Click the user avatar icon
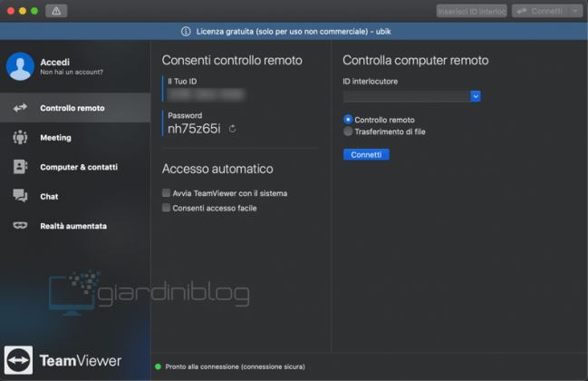This screenshot has height=381, width=588. (x=20, y=66)
